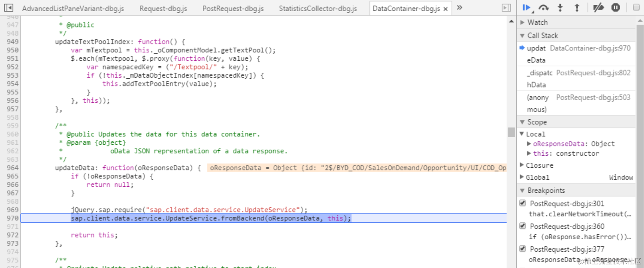Uncheck breakpoint PostRequest-dbg.js:377

[522, 248]
